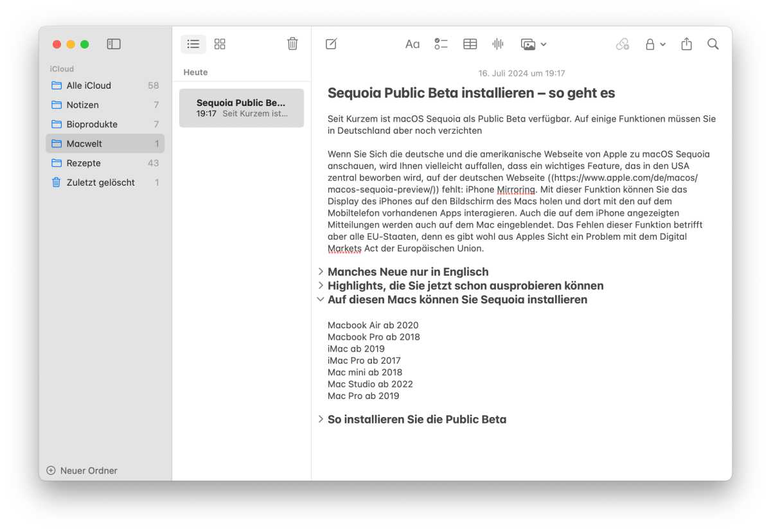This screenshot has height=532, width=771.
Task: Insert a checklist using checklist icon
Action: click(x=441, y=44)
